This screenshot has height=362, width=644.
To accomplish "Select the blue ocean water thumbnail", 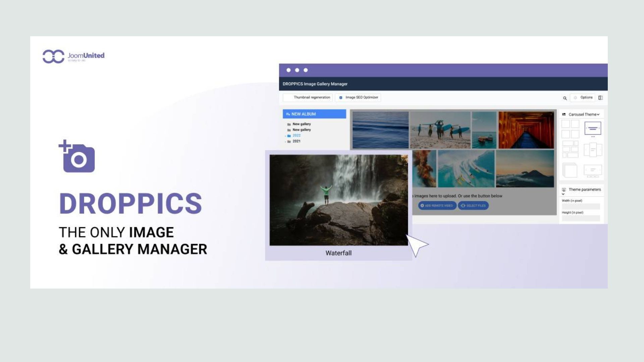I will 380,130.
